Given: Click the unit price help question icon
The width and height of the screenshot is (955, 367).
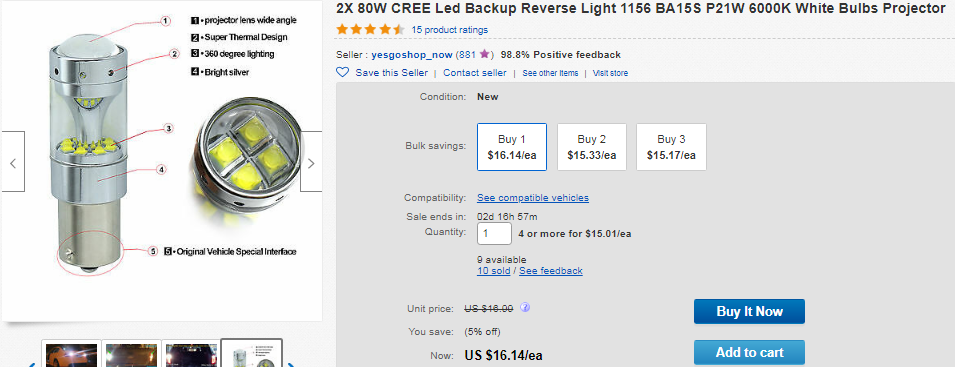Looking at the screenshot, I should point(525,307).
